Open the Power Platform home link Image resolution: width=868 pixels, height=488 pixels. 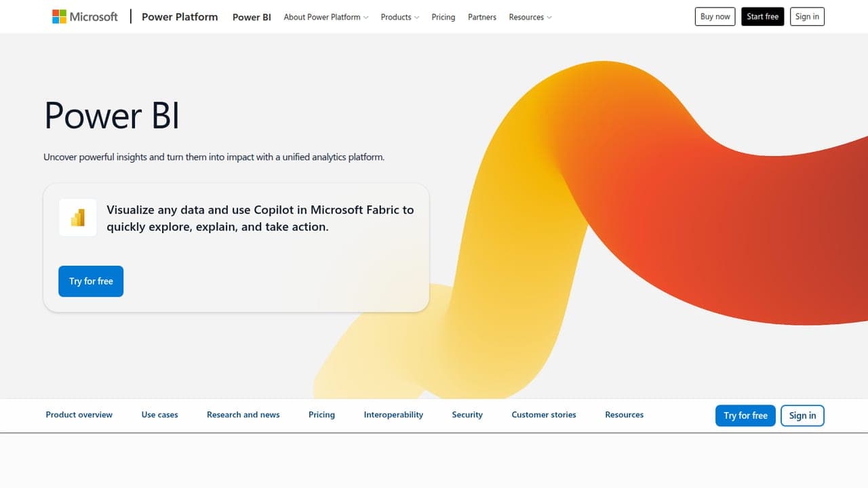(x=180, y=17)
